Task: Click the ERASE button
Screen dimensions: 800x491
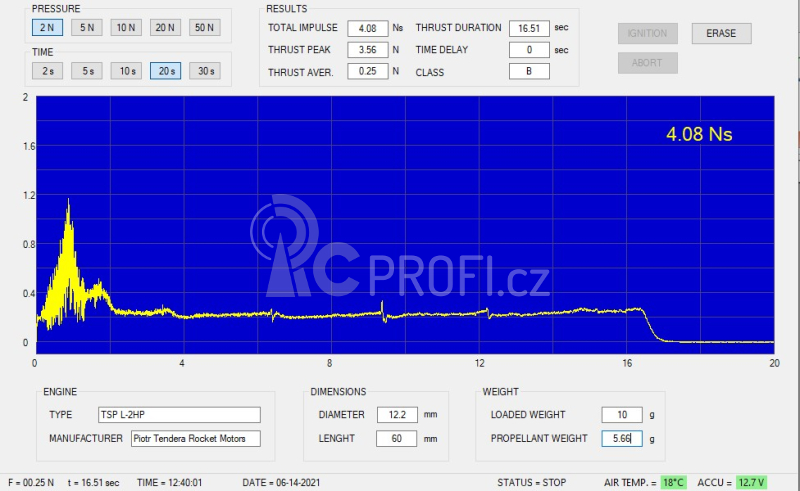Action: 721,34
